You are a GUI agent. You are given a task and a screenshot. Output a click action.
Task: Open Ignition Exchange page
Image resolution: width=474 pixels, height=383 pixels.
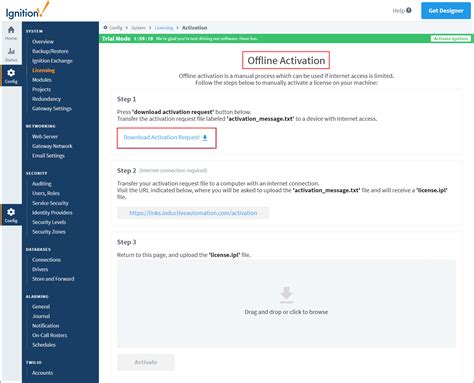[x=52, y=61]
